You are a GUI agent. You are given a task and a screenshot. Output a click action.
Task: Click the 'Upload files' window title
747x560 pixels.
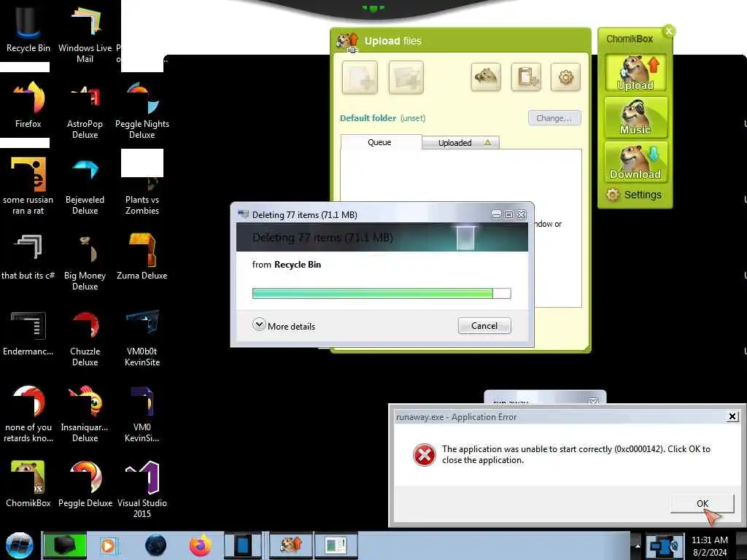[x=393, y=41]
